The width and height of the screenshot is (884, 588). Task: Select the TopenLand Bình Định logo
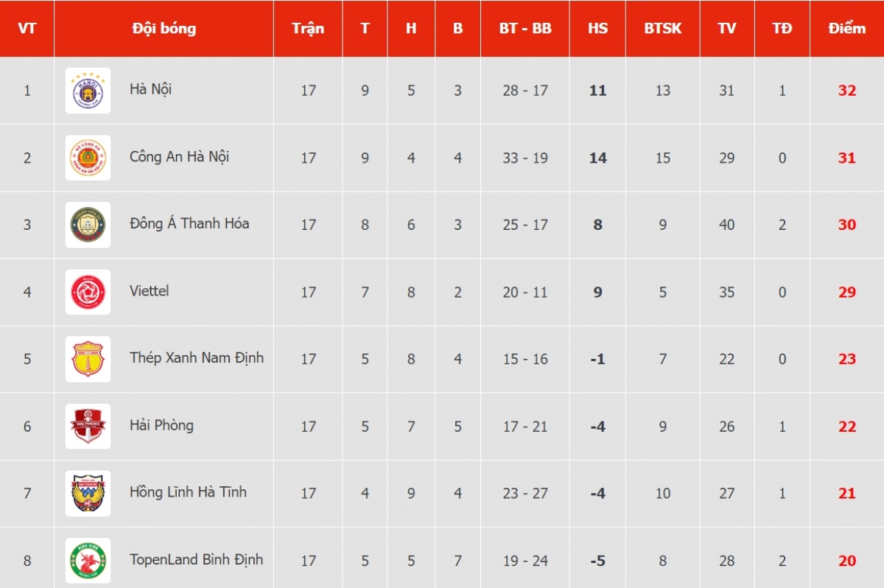tap(88, 560)
